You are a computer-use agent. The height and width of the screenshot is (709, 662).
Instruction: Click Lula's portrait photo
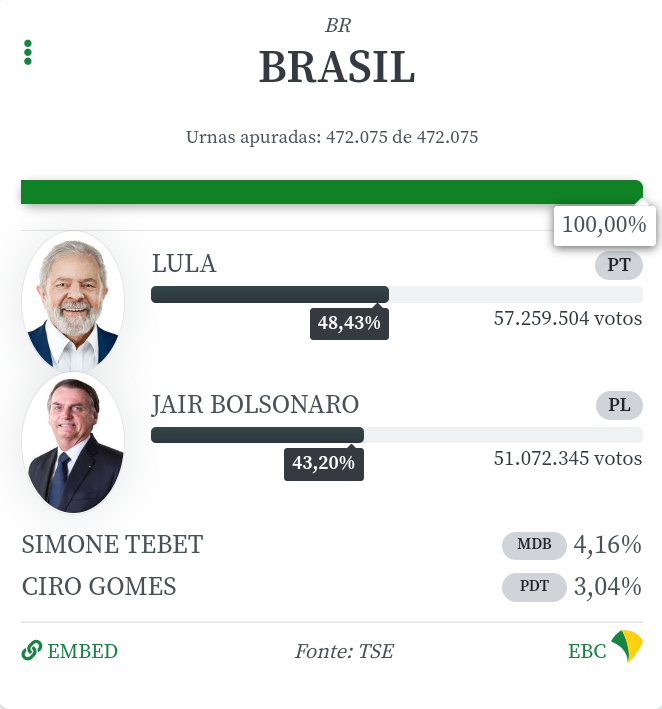pos(73,301)
